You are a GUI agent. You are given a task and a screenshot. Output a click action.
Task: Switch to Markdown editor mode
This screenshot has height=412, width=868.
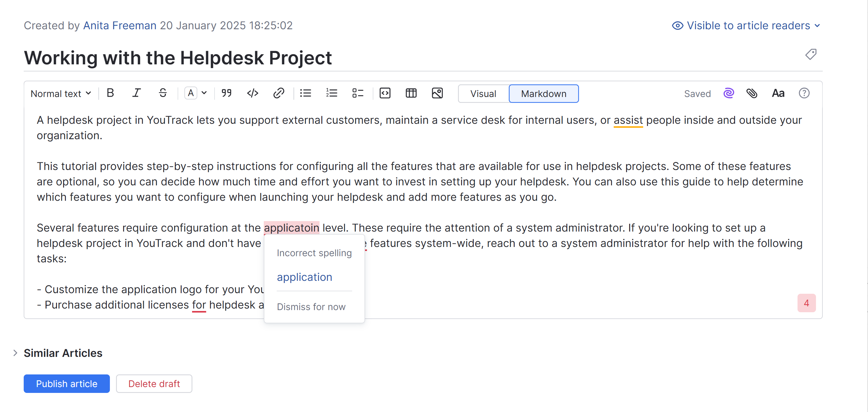[543, 93]
